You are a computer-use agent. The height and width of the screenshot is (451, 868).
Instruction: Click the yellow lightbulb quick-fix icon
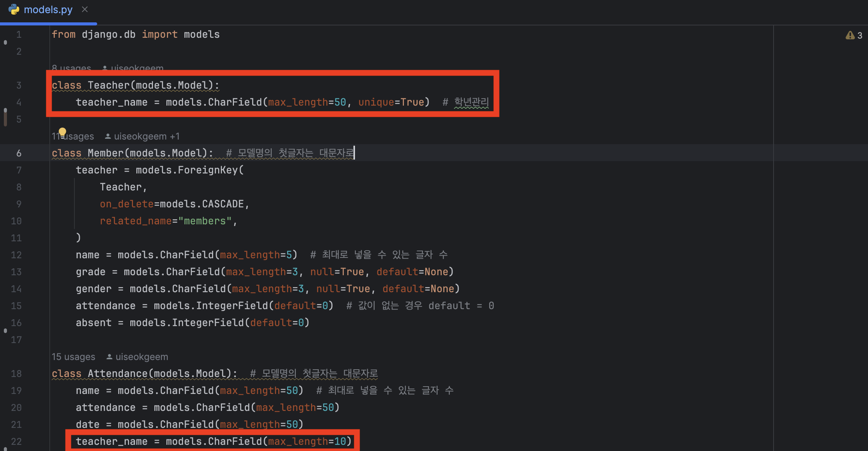coord(62,132)
